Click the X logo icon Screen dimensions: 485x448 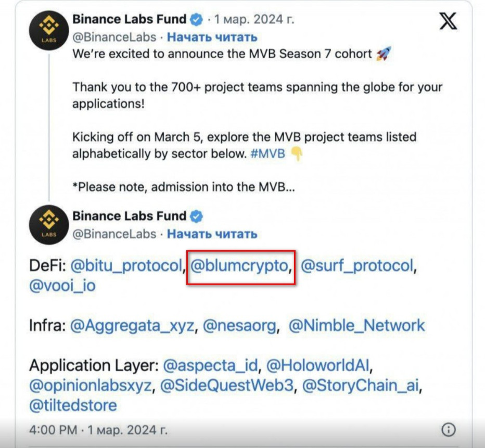(x=448, y=20)
